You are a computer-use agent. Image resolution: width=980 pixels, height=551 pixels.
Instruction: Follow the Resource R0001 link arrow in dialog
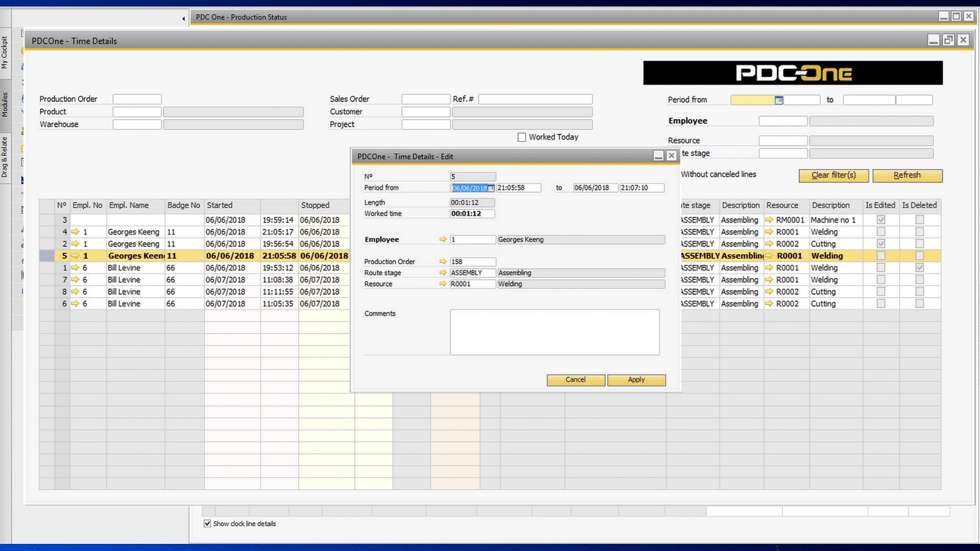click(x=443, y=284)
